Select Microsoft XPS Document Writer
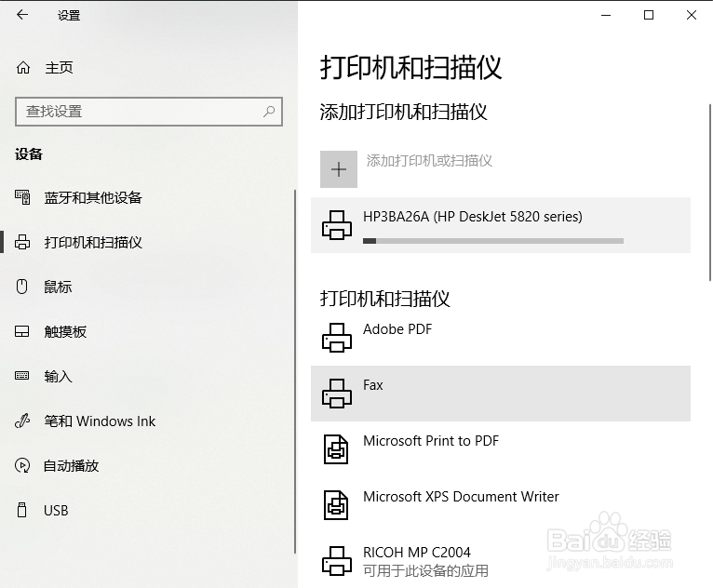The width and height of the screenshot is (713, 588). pyautogui.click(x=501, y=505)
